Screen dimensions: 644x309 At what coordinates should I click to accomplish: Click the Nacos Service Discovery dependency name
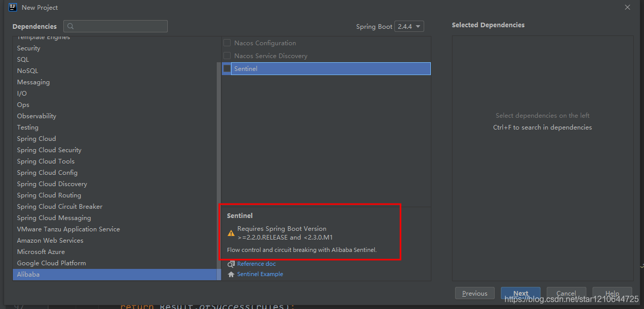(271, 56)
